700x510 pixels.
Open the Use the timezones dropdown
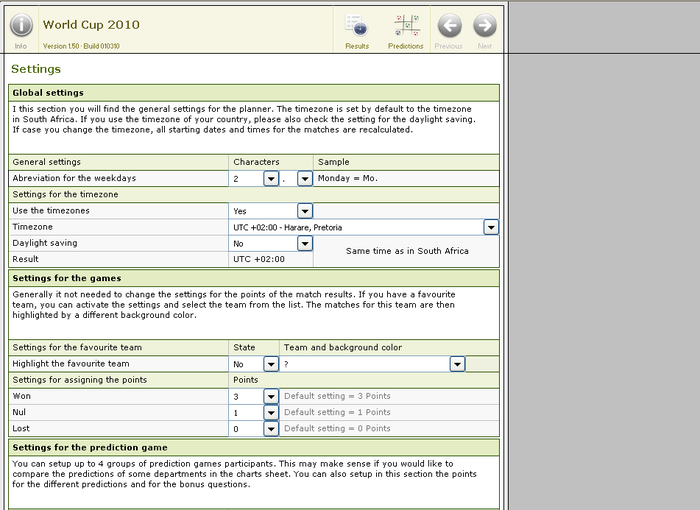305,211
